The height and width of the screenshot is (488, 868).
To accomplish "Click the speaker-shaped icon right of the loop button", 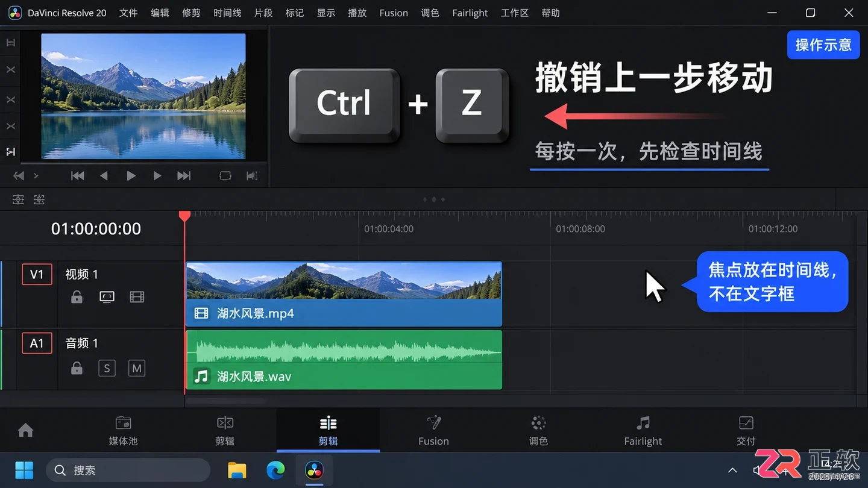I will [x=253, y=176].
